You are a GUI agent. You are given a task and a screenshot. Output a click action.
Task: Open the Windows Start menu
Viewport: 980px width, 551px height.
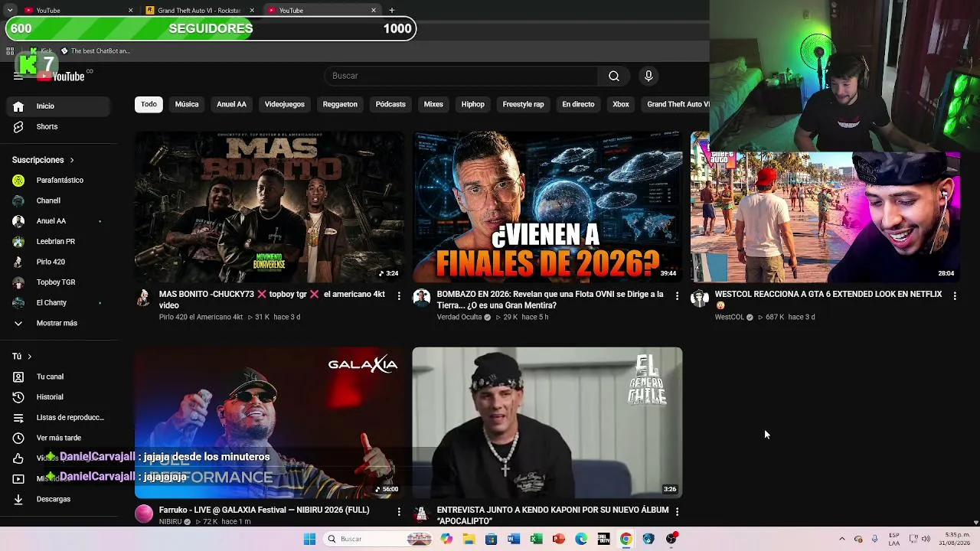pyautogui.click(x=309, y=539)
